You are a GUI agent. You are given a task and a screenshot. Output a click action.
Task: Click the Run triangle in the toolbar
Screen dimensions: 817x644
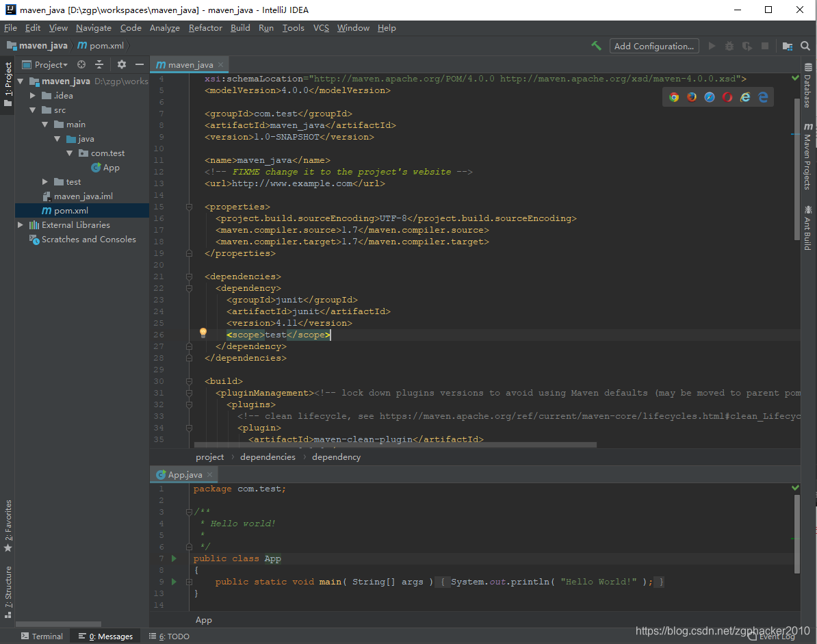click(712, 46)
